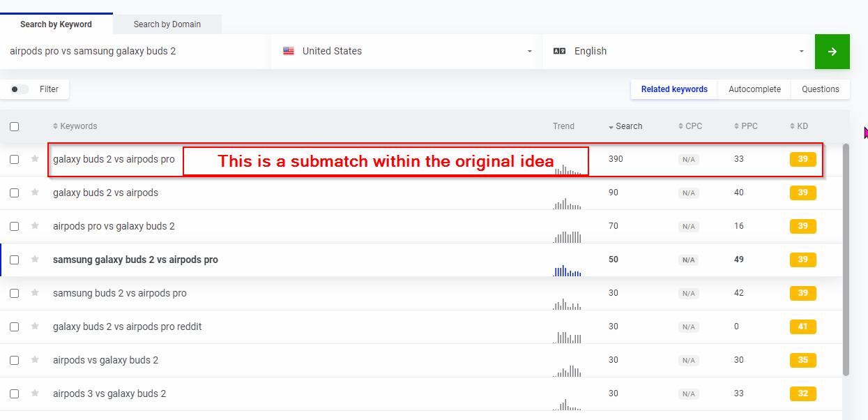Star the samsung buds 2 vs airpods pro keyword
The image size is (868, 420).
click(x=35, y=292)
